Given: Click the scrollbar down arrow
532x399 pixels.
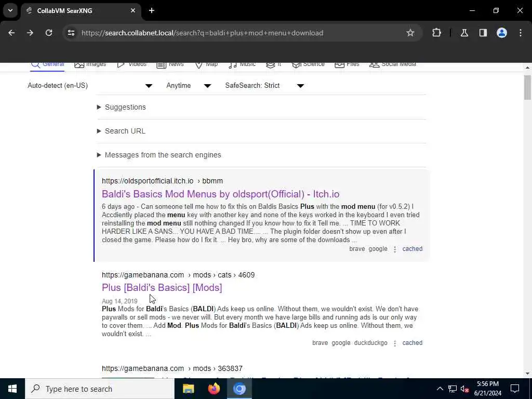Looking at the screenshot, I should coord(527,374).
